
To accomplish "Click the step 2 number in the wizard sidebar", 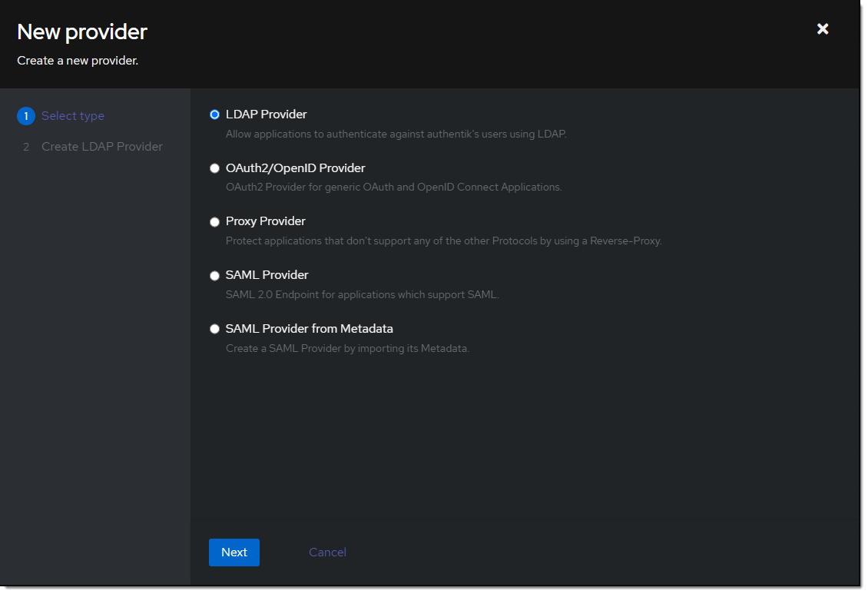I will (26, 147).
